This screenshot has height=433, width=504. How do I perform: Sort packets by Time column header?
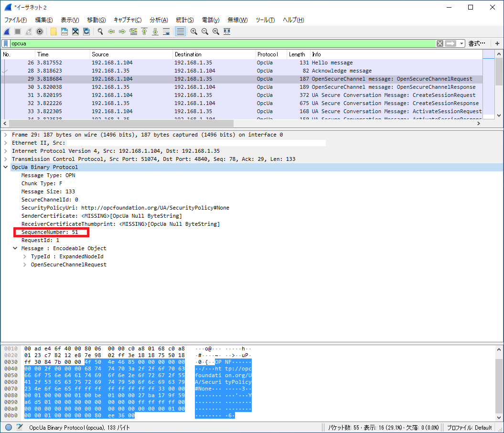tap(62, 54)
